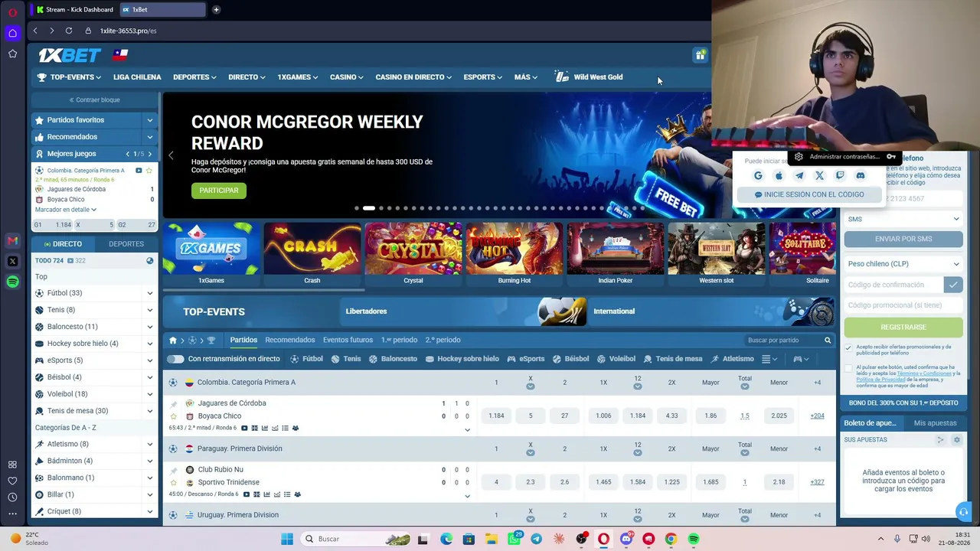
Task: Expand the Recomendados sidebar section
Action: pos(150,137)
